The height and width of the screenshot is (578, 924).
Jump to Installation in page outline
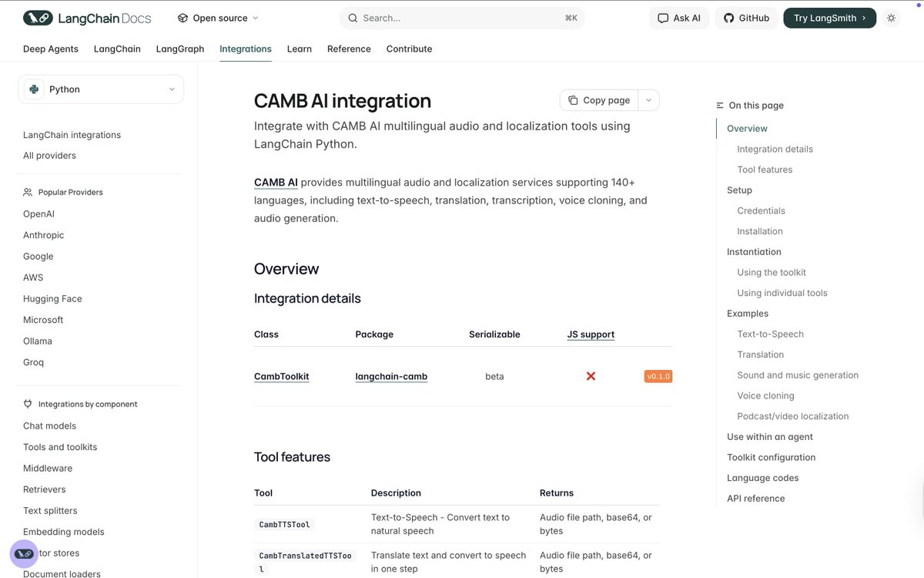tap(760, 231)
